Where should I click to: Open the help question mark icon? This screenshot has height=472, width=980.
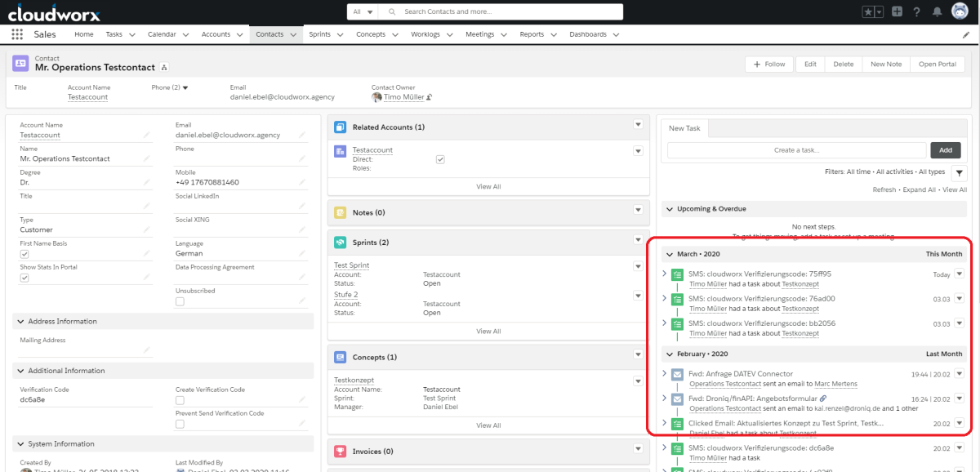tap(917, 11)
